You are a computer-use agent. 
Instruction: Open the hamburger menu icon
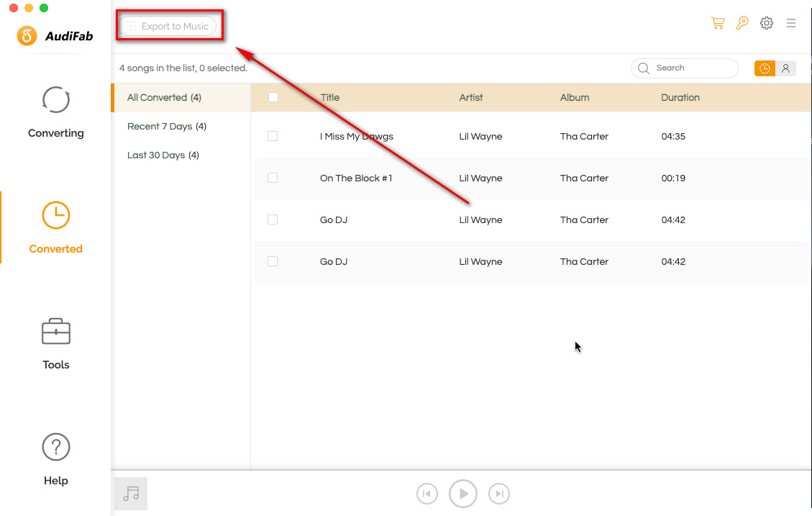(790, 23)
